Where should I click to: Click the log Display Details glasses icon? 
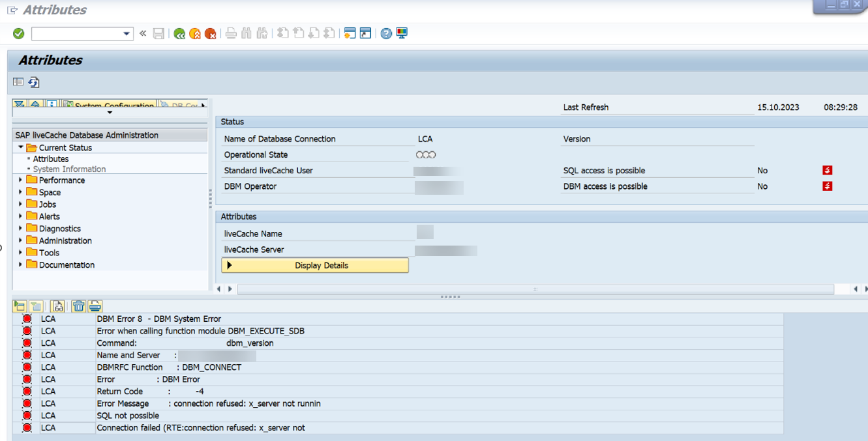(x=57, y=306)
